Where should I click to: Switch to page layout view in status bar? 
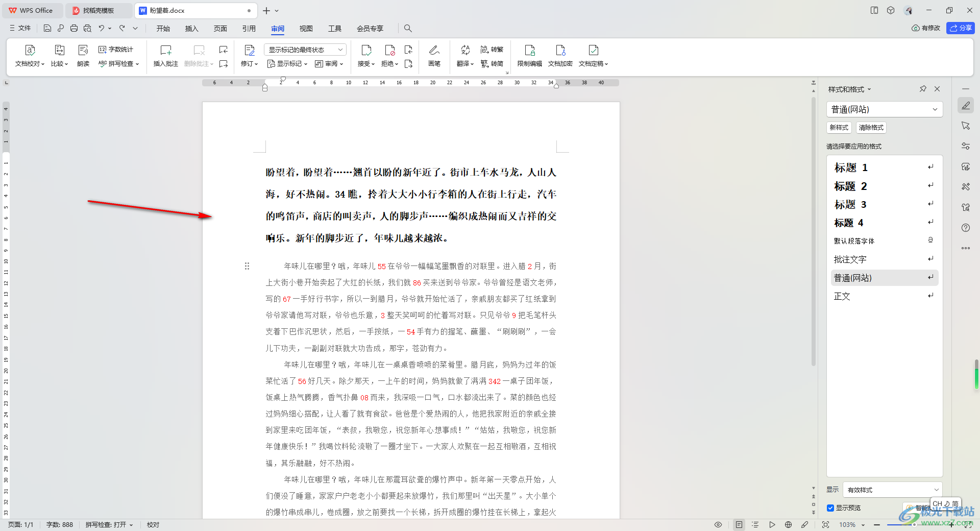coord(739,525)
